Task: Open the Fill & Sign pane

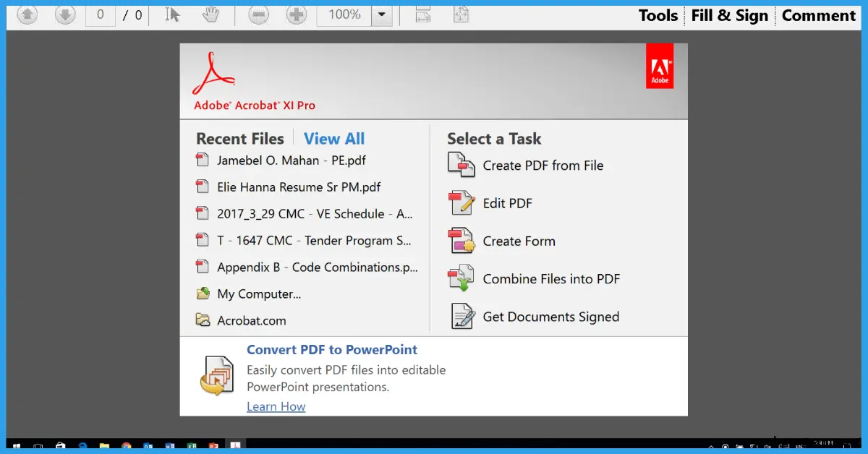Action: 729,15
